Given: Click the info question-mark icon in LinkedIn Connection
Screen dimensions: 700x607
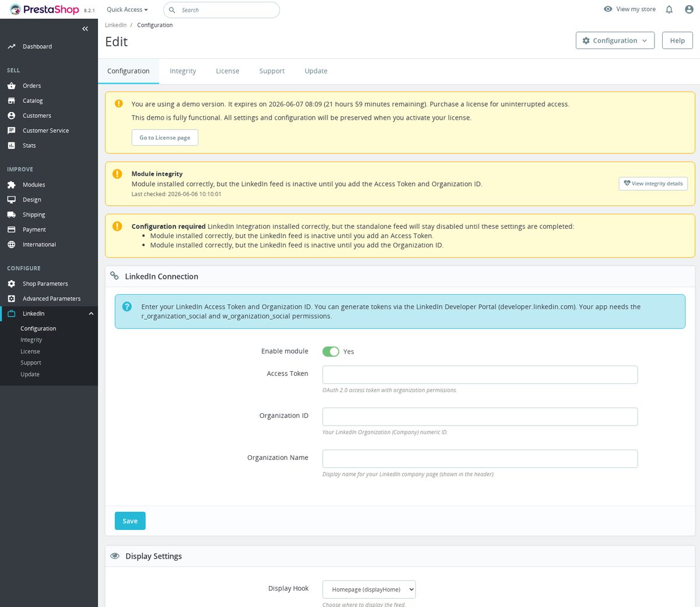Looking at the screenshot, I should click(x=127, y=306).
